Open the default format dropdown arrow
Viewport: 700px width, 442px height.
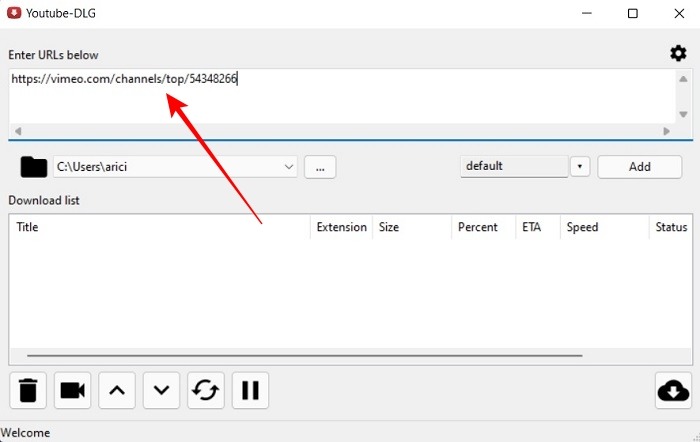[x=580, y=167]
